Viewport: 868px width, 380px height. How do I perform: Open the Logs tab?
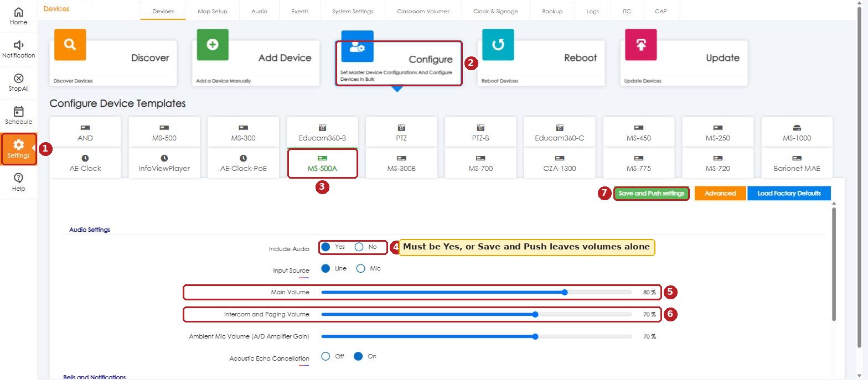click(x=593, y=11)
